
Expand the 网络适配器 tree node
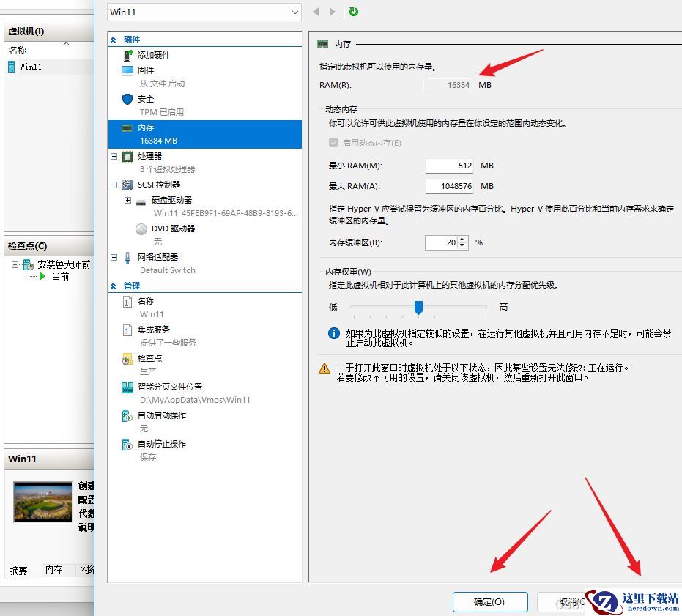click(x=114, y=257)
